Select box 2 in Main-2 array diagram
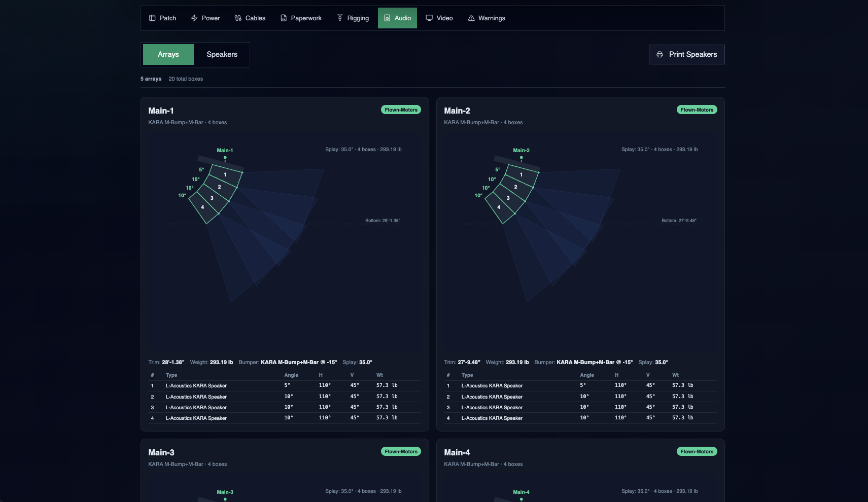Image resolution: width=868 pixels, height=502 pixels. pyautogui.click(x=516, y=187)
